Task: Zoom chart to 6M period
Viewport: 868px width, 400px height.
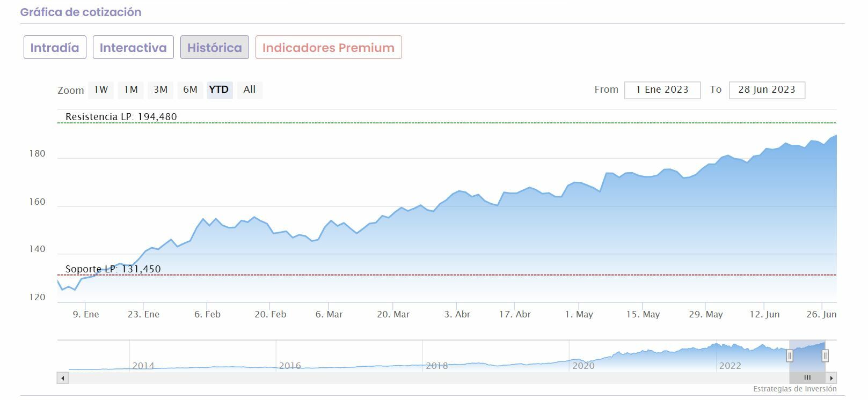Action: pyautogui.click(x=190, y=90)
